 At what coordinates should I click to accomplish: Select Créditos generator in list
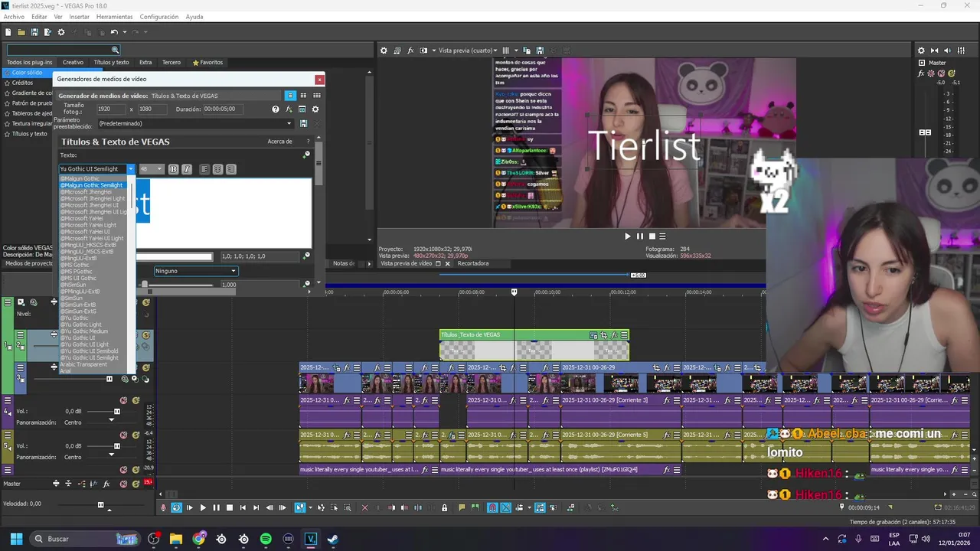[x=22, y=83]
